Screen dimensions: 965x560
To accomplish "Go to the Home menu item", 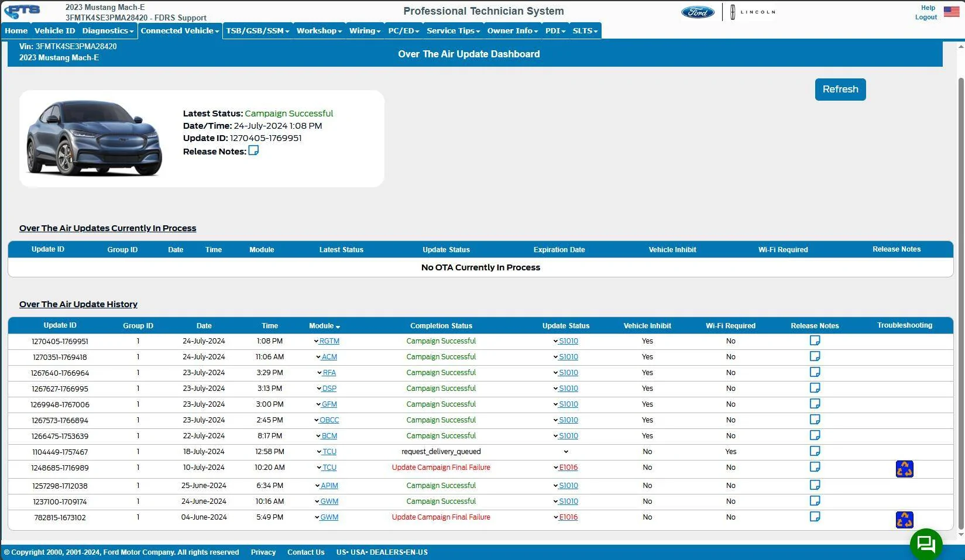I will tap(16, 31).
